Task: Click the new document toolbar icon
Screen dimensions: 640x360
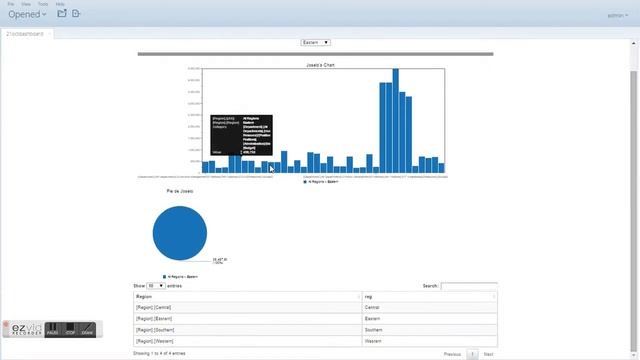Action: (x=76, y=13)
